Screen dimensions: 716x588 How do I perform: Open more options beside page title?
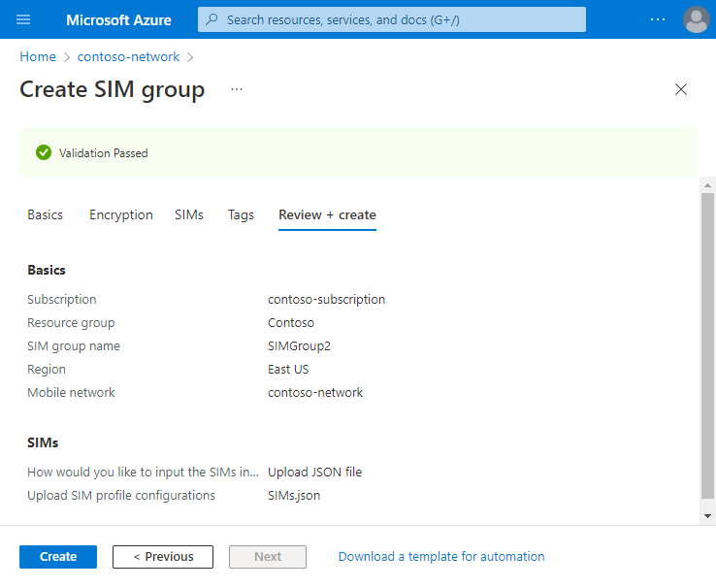237,89
